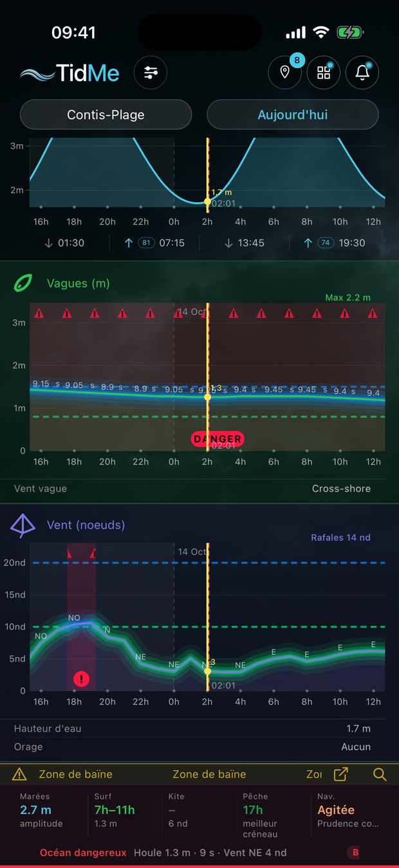Open the external link icon in the baïne banner

pyautogui.click(x=341, y=774)
